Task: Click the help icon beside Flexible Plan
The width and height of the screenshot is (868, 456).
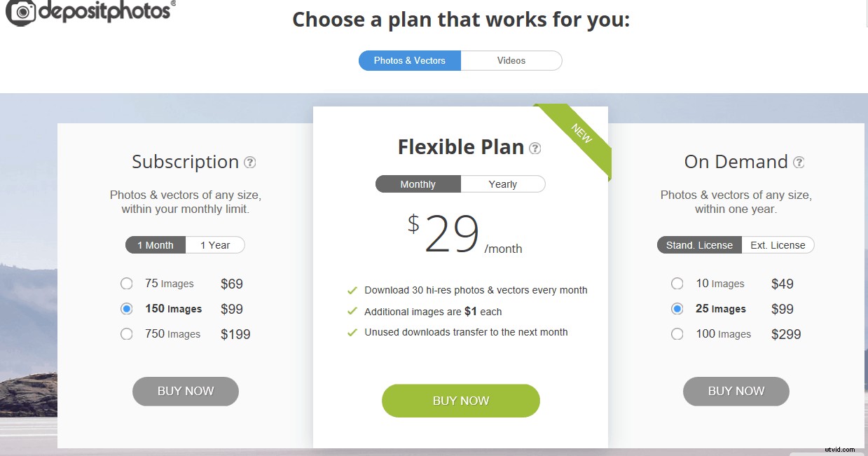Action: point(535,148)
